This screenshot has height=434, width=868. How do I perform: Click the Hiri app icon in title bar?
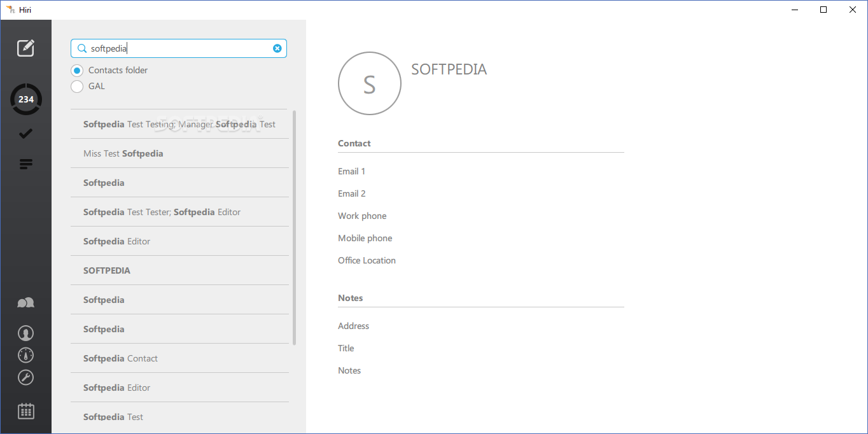point(10,10)
